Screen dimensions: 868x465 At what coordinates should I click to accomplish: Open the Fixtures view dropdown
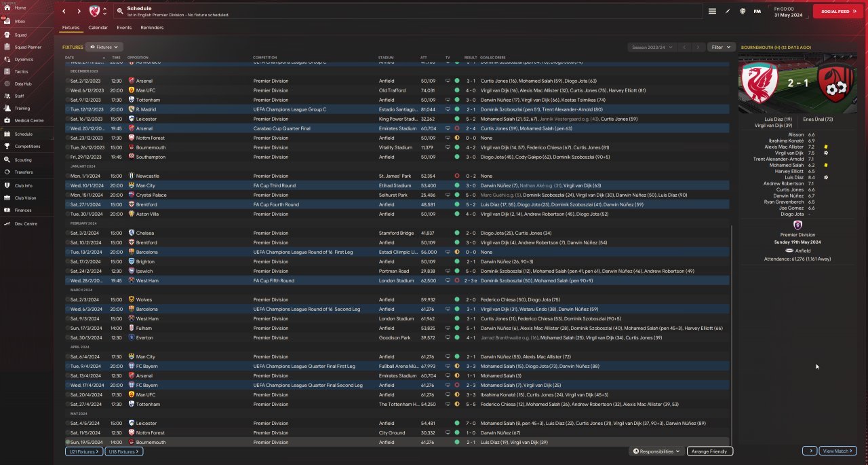pyautogui.click(x=105, y=47)
